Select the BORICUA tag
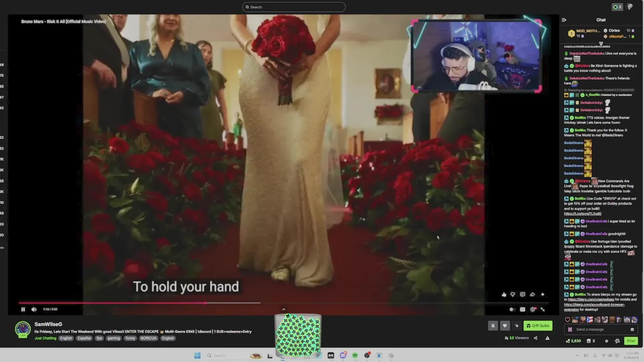 point(149,338)
